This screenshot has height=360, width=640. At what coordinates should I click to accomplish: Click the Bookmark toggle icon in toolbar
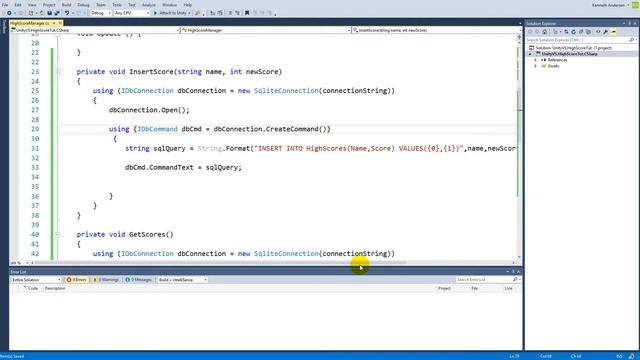(247, 13)
